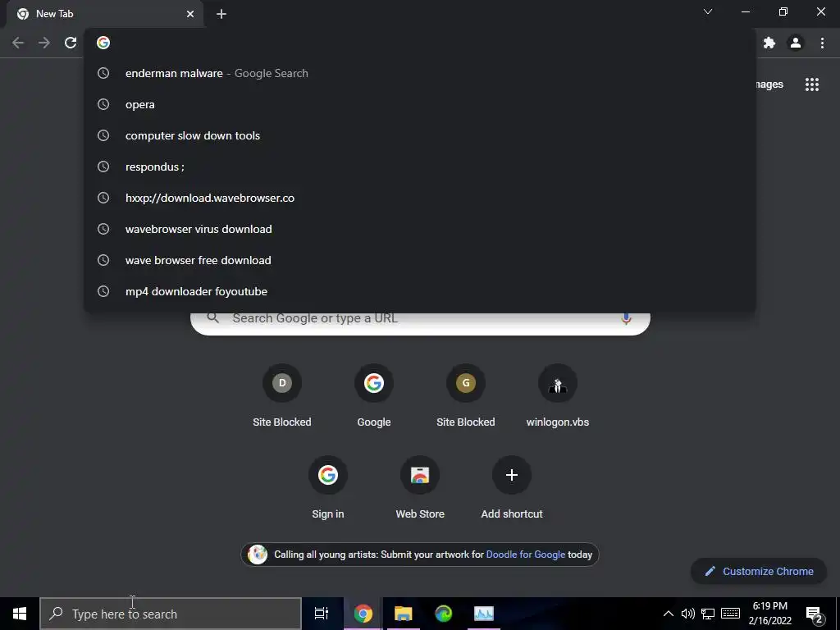
Task: Switch to the New Tab tab
Action: click(104, 14)
